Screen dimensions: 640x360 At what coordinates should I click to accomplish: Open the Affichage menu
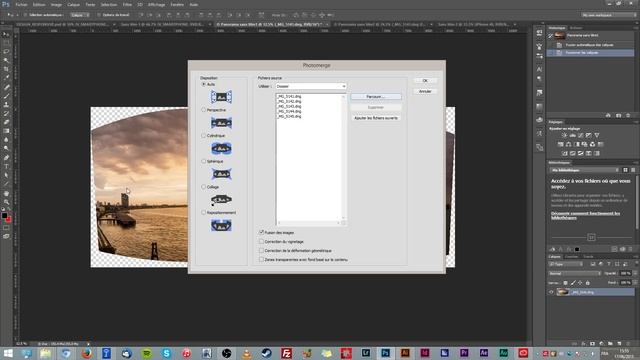[156, 4]
